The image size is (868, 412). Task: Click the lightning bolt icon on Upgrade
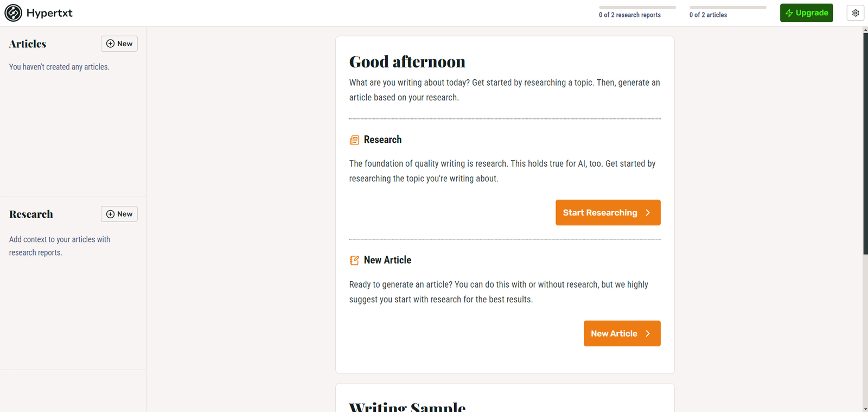click(x=789, y=13)
